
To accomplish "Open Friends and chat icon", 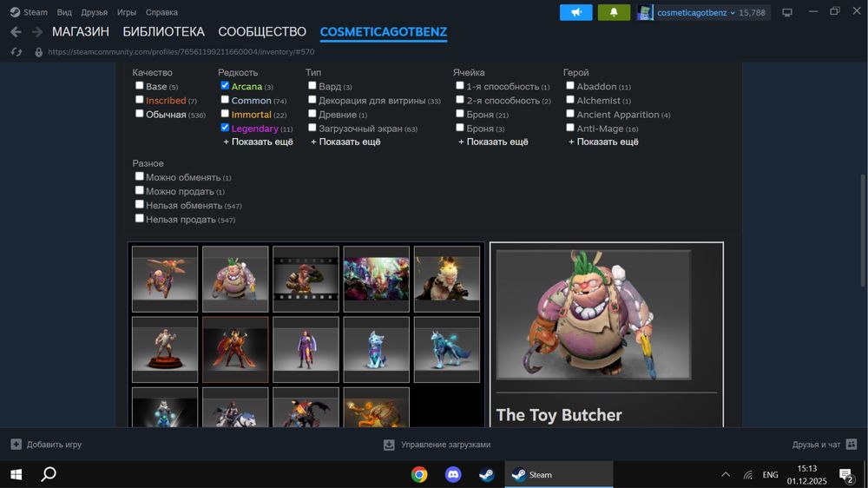I will [x=852, y=445].
